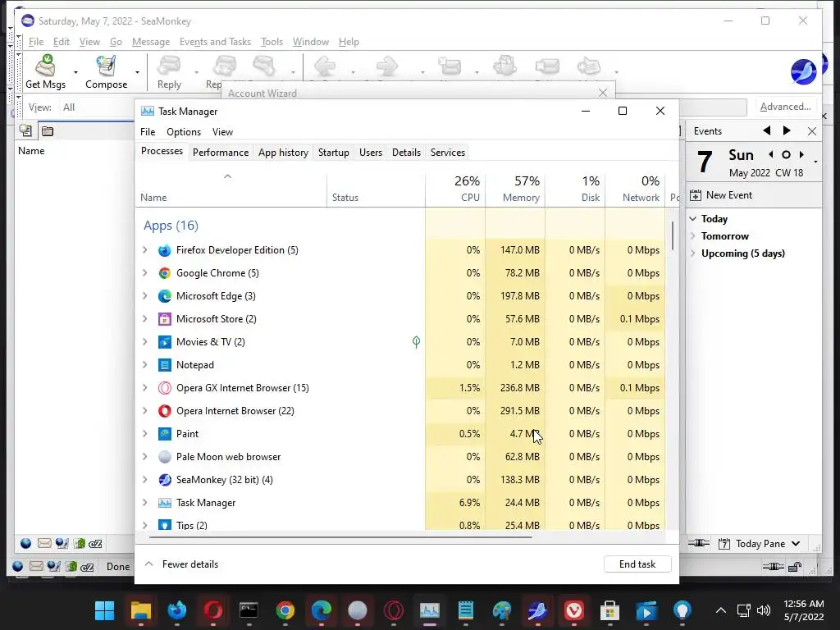Click the SeaMonkey throbber logo
The width and height of the screenshot is (840, 630).
click(803, 72)
